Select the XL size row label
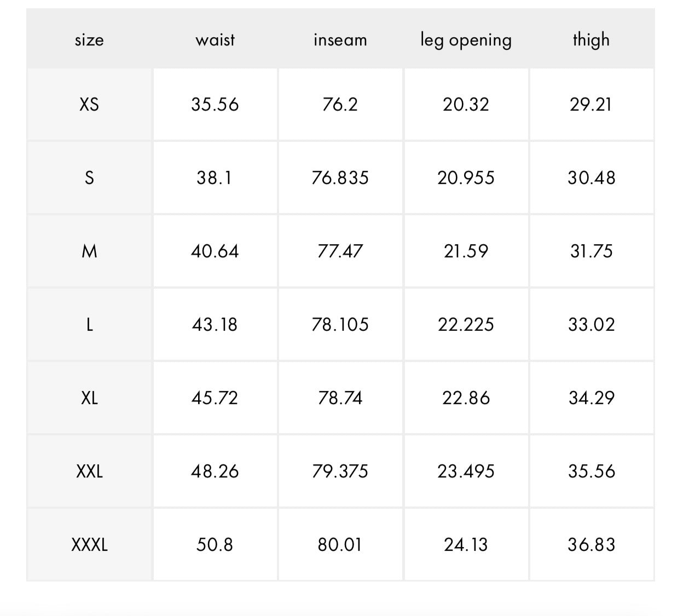 89,398
